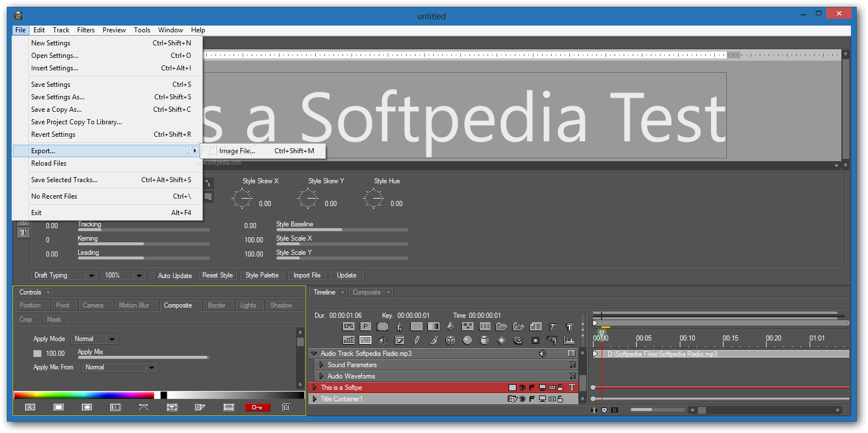Image resolution: width=868 pixels, height=433 pixels.
Task: Click the bold outlined T icon
Action: [570, 326]
